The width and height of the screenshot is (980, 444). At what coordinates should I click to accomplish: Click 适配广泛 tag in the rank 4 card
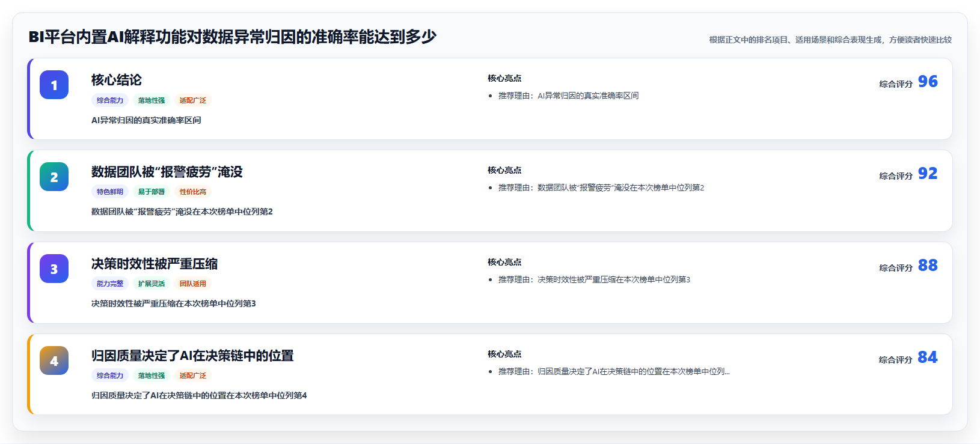pos(193,376)
